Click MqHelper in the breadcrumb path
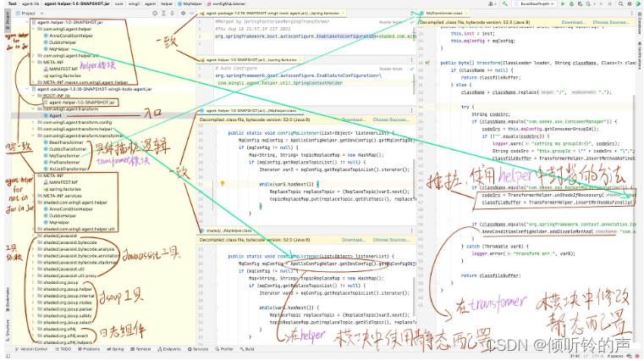This screenshot has width=644, height=361. tap(189, 3)
